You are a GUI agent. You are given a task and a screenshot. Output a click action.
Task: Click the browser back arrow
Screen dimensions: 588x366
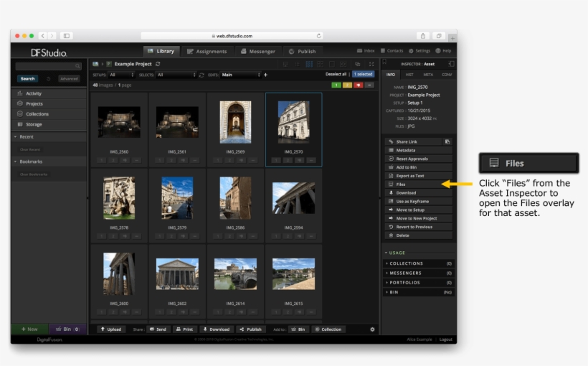coord(43,36)
